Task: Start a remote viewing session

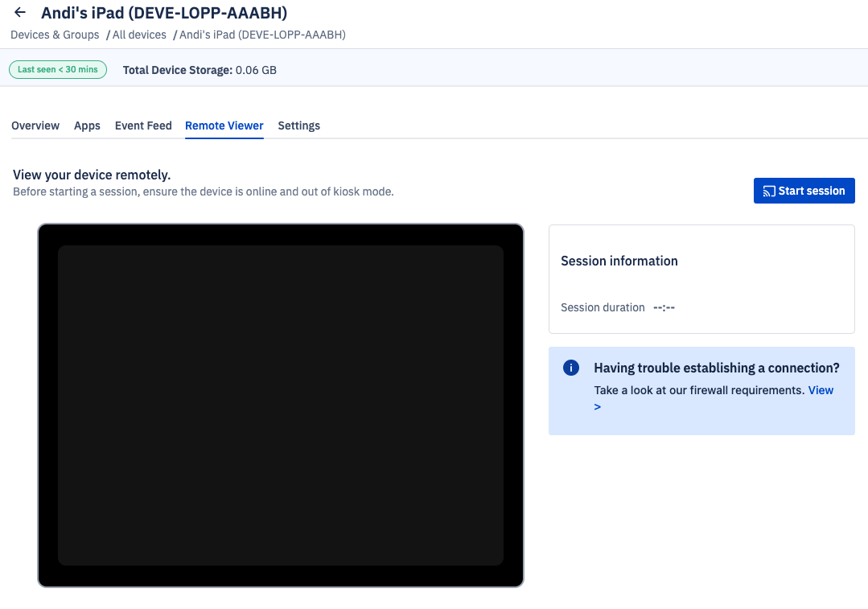Action: 804,191
